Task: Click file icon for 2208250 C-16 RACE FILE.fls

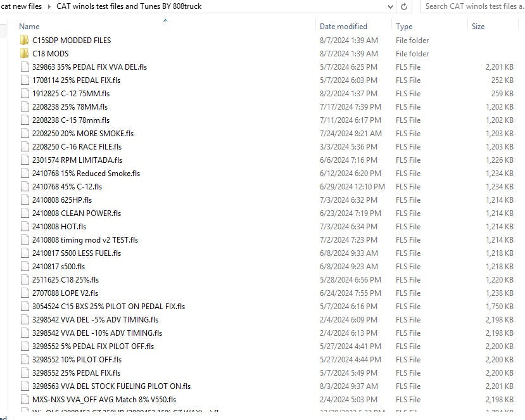Action: click(x=25, y=147)
